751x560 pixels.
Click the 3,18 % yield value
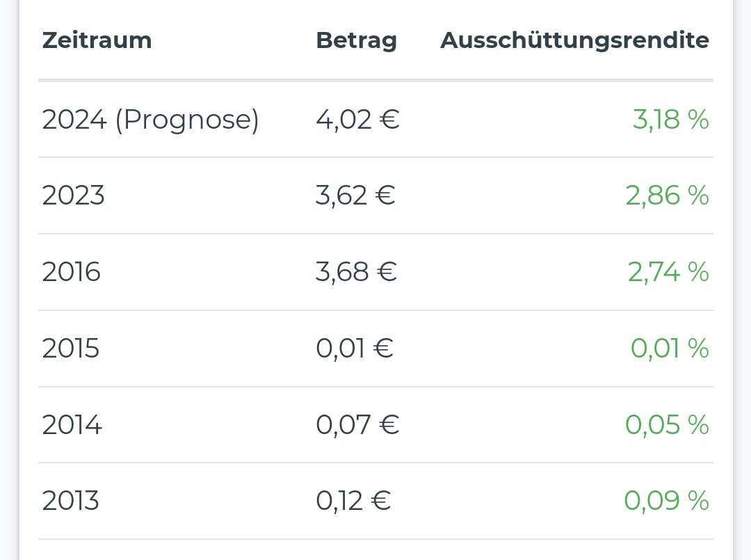point(670,120)
